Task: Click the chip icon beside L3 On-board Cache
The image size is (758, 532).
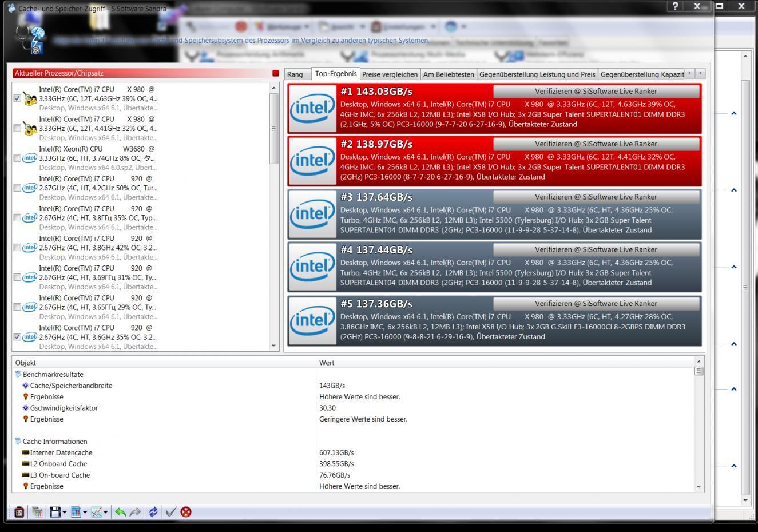Action: [25, 475]
